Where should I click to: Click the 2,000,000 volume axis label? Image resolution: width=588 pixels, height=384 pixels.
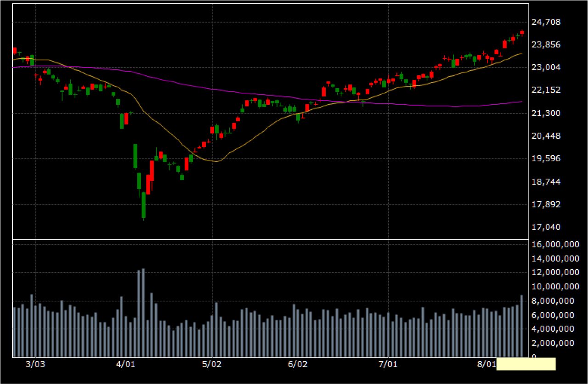554,343
